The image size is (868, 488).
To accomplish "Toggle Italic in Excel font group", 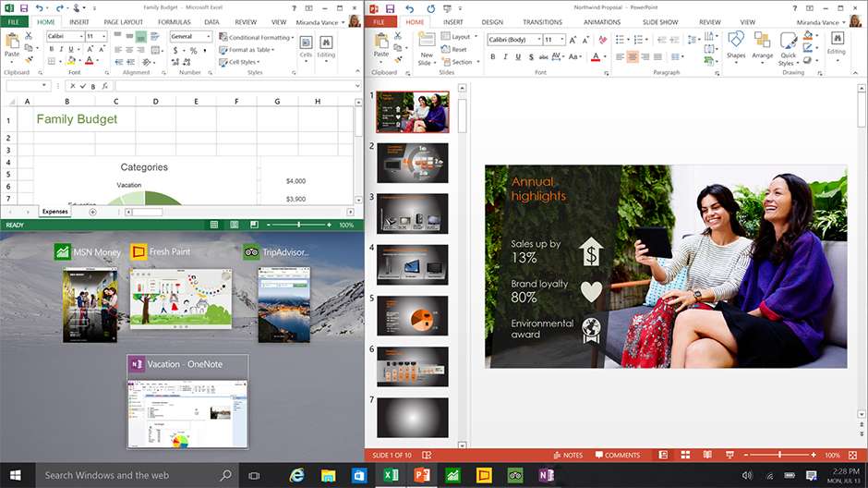I will (61, 49).
